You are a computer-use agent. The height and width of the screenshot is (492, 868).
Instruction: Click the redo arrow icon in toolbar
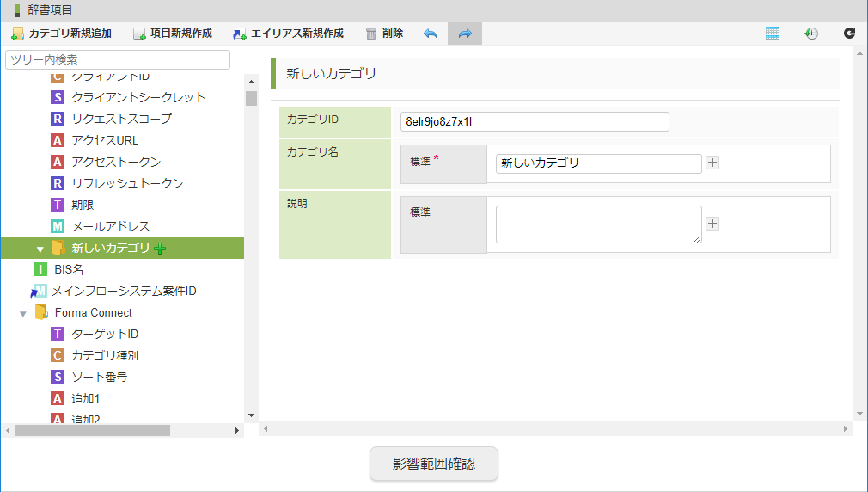pos(465,34)
